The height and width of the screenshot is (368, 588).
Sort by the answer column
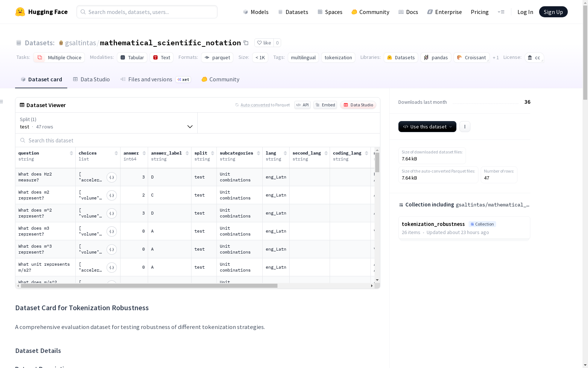click(144, 153)
